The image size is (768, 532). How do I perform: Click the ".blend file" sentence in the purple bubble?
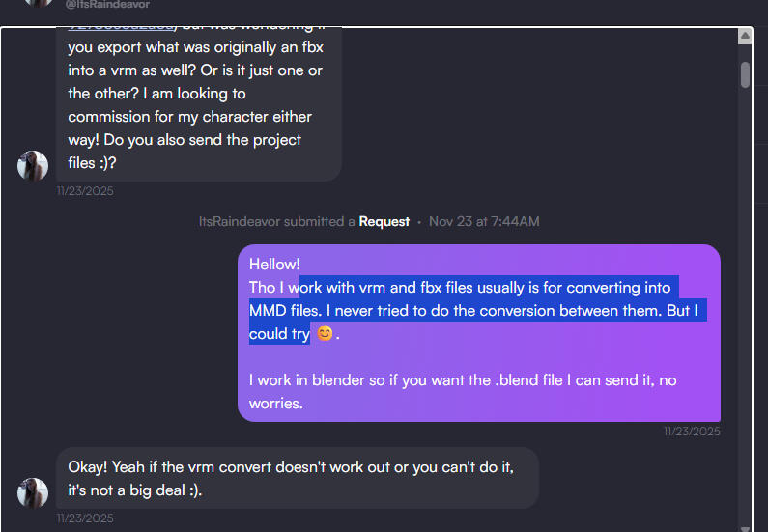tap(463, 380)
